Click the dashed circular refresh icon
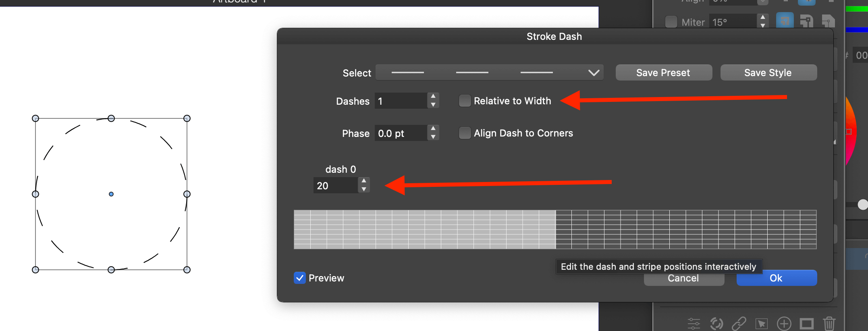 pyautogui.click(x=716, y=323)
